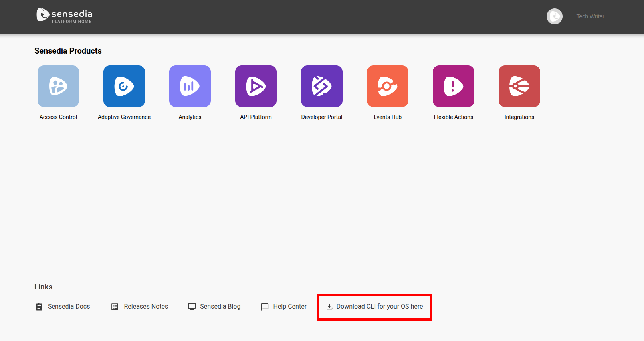Click the user avatar in header

coord(555,16)
